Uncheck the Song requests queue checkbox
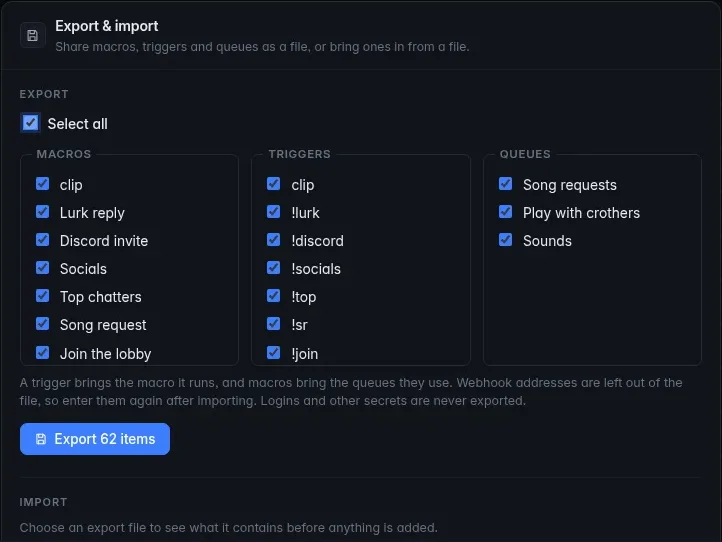 (x=506, y=184)
